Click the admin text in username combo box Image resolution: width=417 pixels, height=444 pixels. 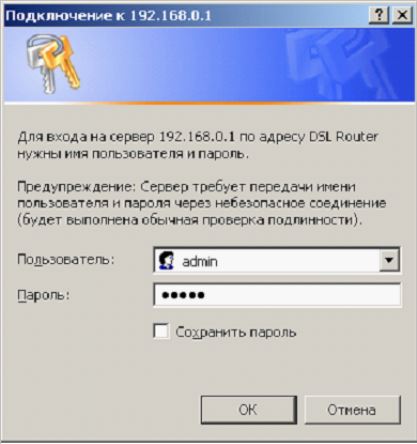[x=200, y=261]
